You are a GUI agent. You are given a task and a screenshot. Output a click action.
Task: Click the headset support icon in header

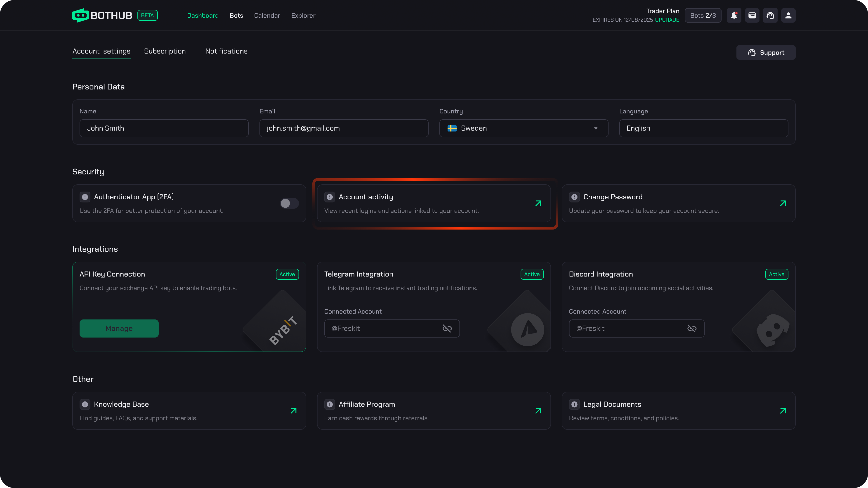point(770,16)
